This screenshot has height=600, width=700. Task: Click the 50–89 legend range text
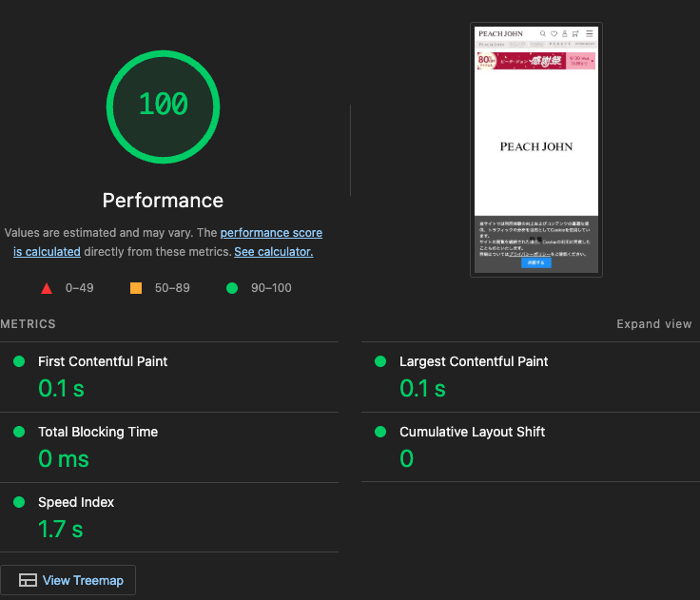coord(172,288)
